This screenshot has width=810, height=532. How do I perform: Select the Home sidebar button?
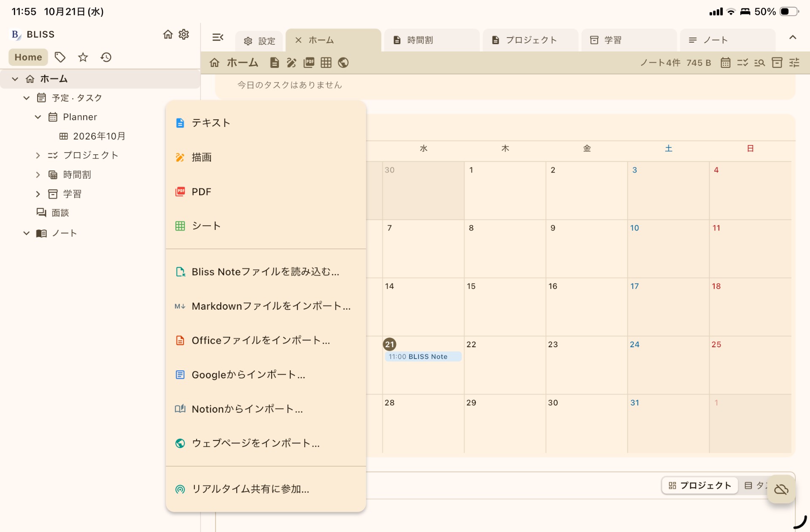(x=28, y=57)
